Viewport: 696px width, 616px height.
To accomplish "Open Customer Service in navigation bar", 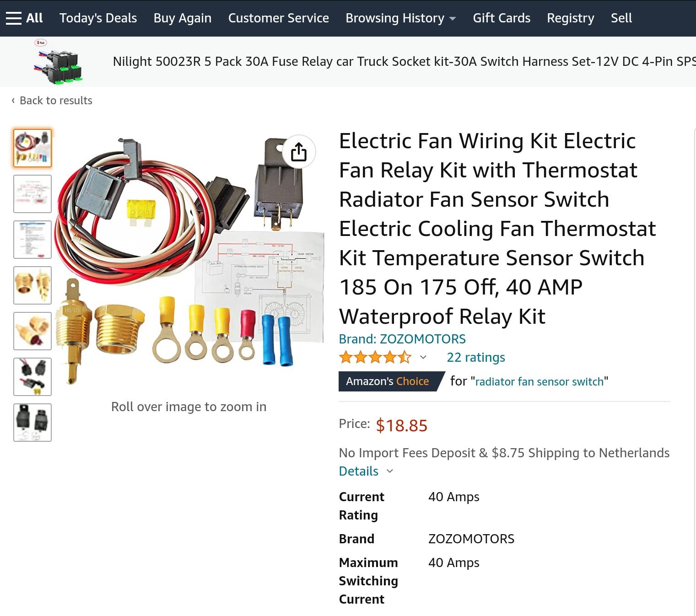I will click(x=278, y=18).
